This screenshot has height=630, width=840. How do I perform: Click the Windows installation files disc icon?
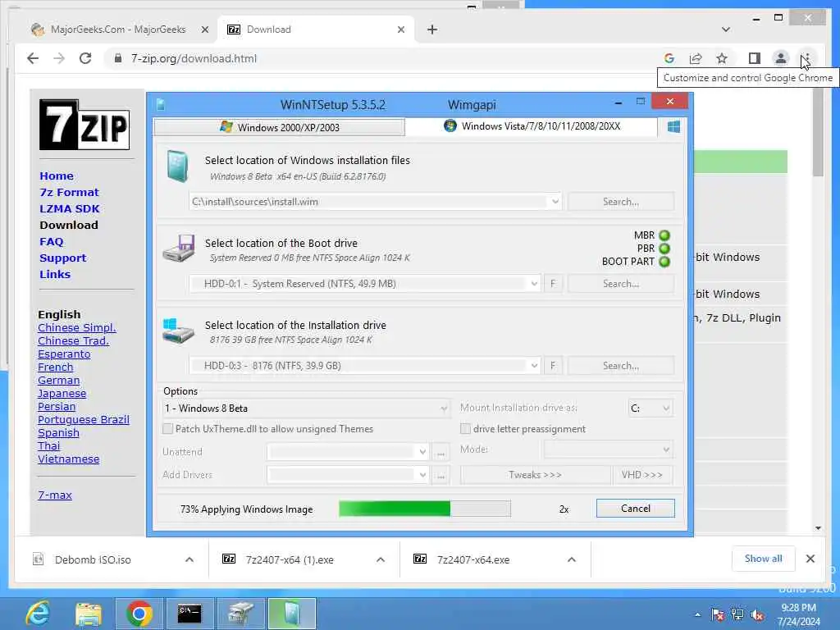coord(177,167)
